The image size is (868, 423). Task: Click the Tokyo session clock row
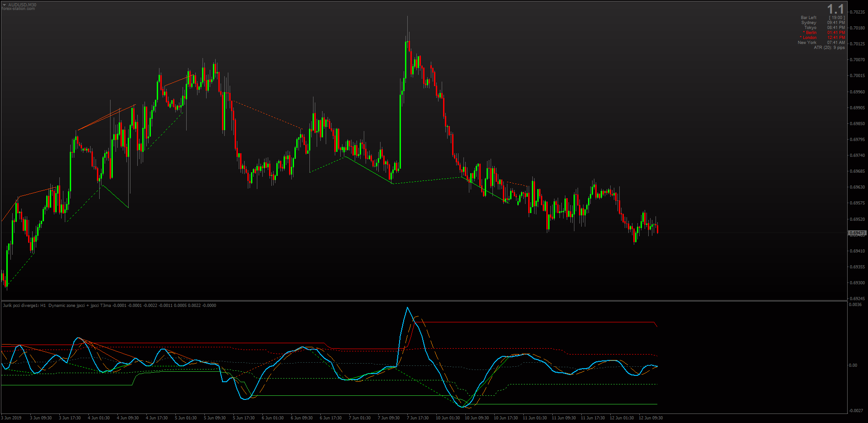point(825,28)
